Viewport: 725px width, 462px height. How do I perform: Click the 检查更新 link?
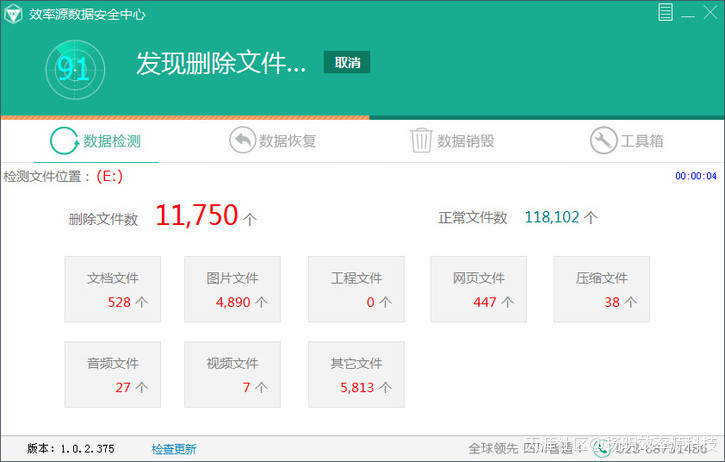click(x=174, y=449)
